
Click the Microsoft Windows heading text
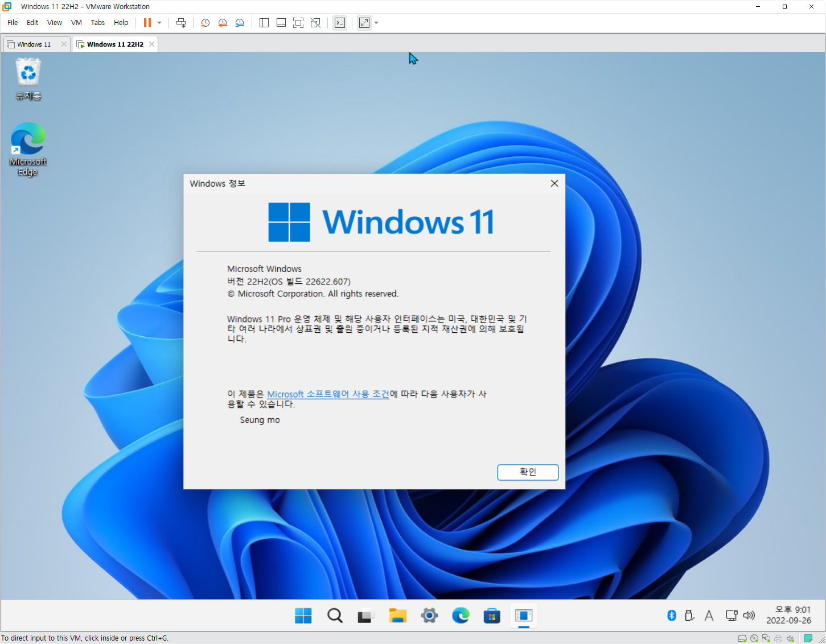[x=264, y=269]
